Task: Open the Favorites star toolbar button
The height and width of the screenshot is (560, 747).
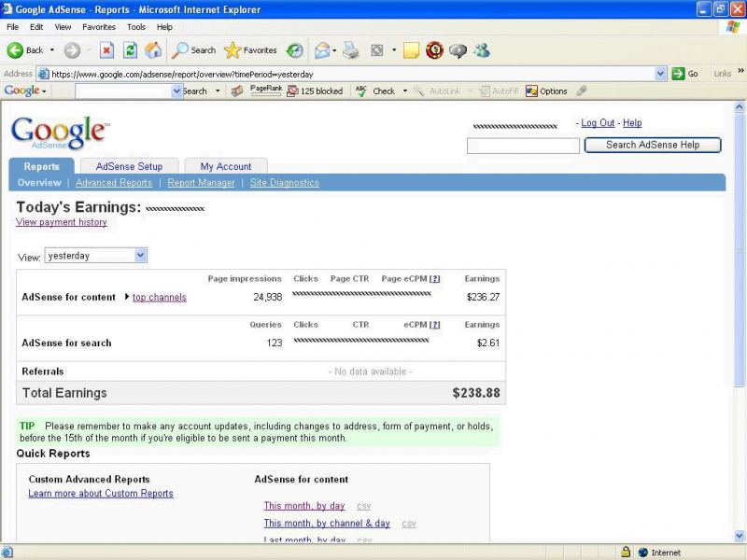Action: point(250,50)
